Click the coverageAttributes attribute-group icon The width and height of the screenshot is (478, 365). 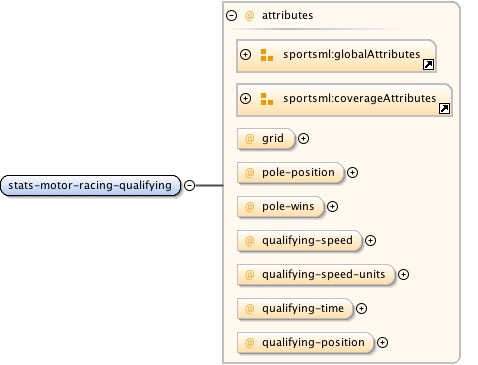pyautogui.click(x=267, y=99)
